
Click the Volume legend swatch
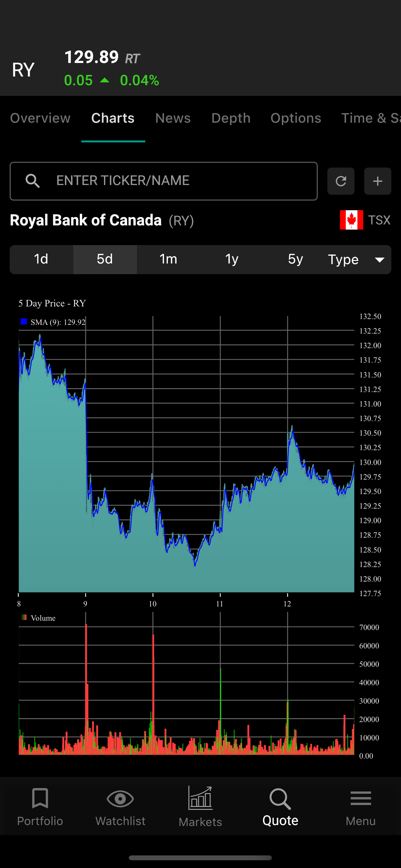click(24, 617)
